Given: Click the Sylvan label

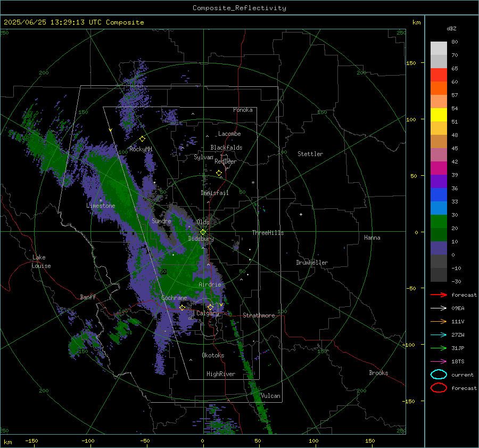Looking at the screenshot, I should pos(203,157).
